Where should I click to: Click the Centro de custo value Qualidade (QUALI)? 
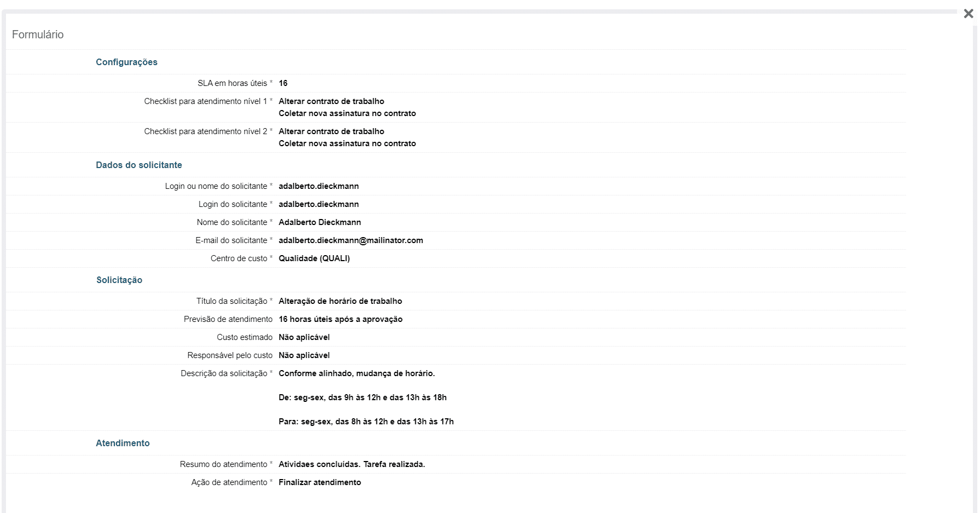(314, 258)
